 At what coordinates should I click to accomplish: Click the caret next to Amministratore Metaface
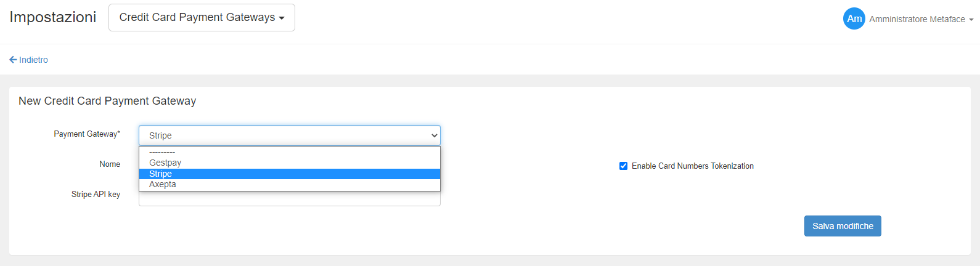click(x=971, y=20)
